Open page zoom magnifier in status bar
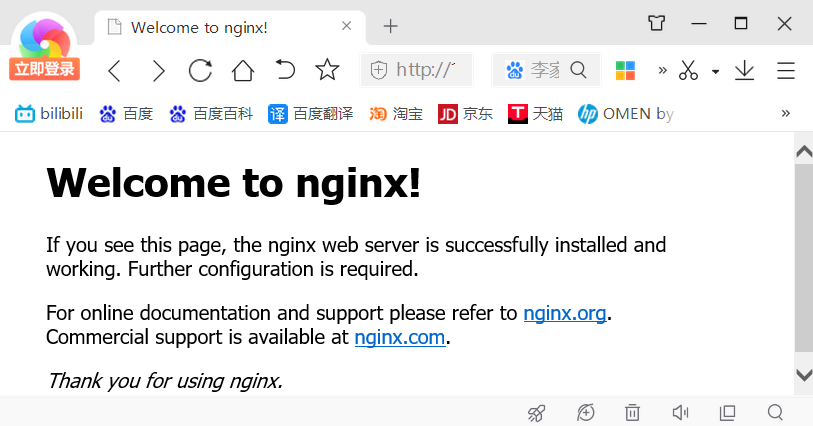Image resolution: width=813 pixels, height=426 pixels. click(x=775, y=413)
